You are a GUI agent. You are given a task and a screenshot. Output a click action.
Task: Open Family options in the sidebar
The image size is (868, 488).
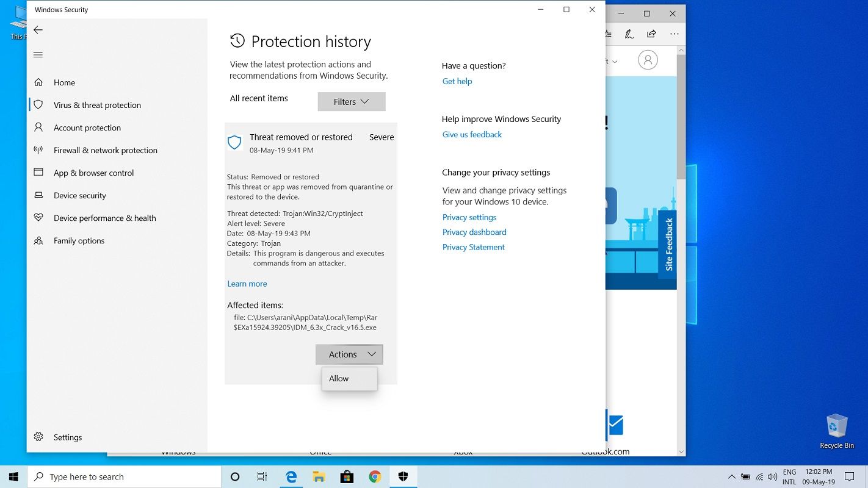click(78, 240)
